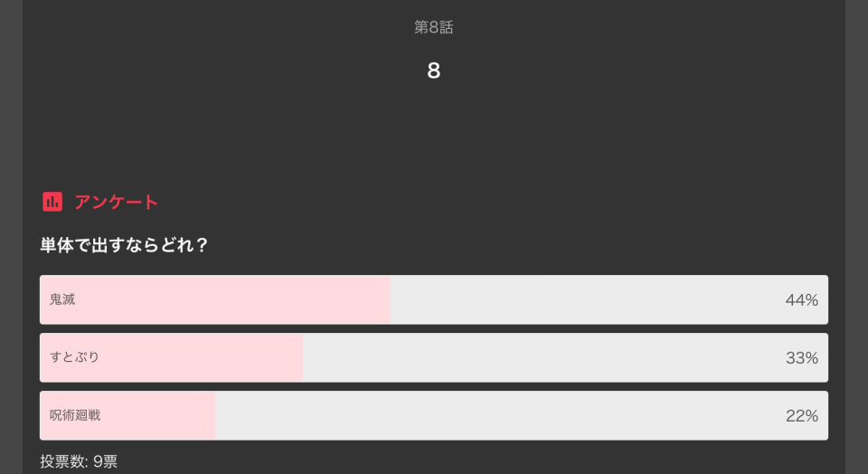Click the poll question 単体で出すならどれ？

124,245
